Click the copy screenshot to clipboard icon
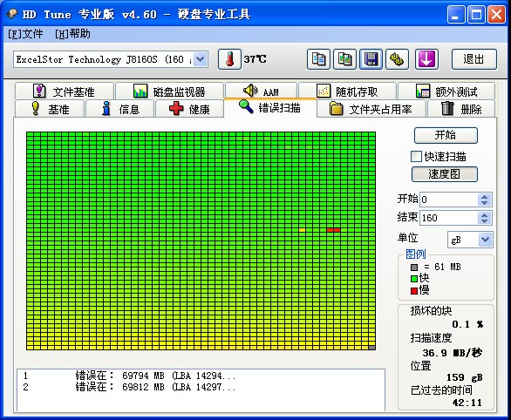Screen dimensions: 511x420 tap(344, 59)
